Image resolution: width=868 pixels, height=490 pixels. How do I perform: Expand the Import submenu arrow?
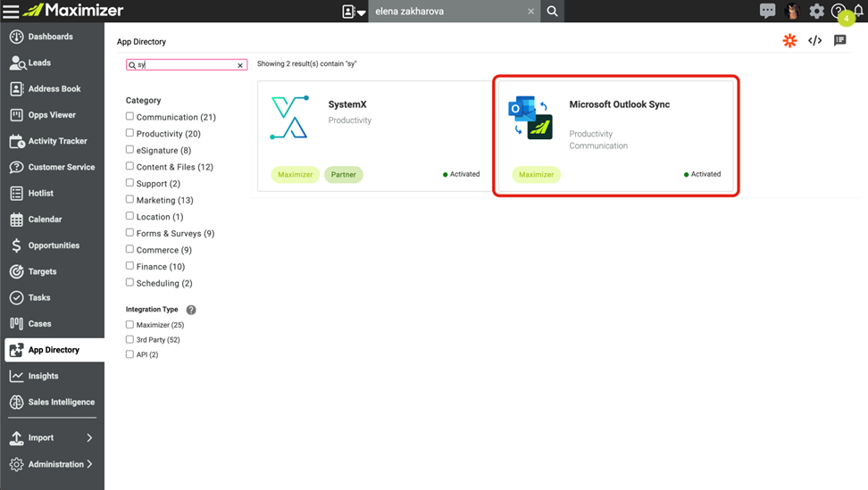(89, 437)
